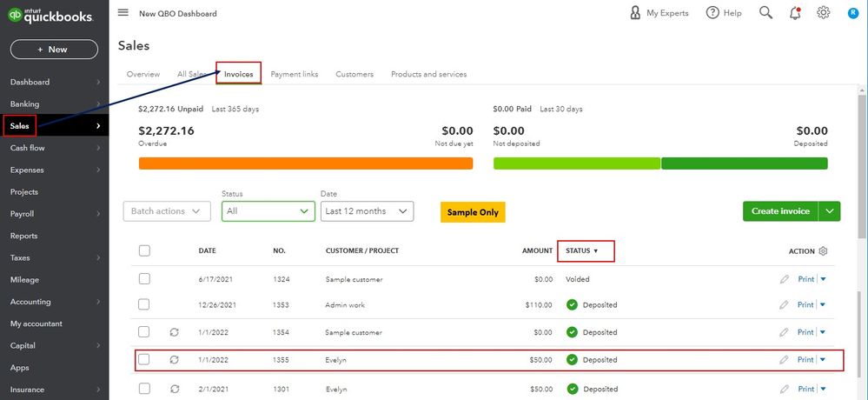Viewport: 868px width, 400px height.
Task: Click the Create invoice button
Action: click(x=780, y=211)
